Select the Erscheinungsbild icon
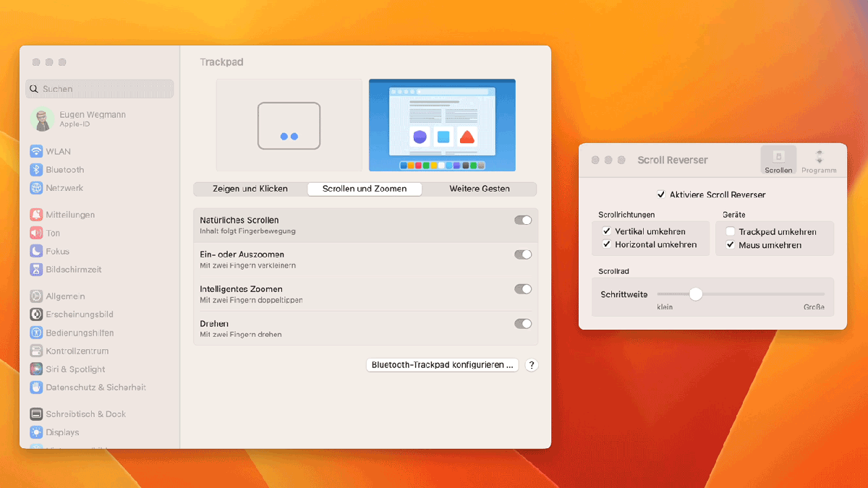 [x=36, y=314]
